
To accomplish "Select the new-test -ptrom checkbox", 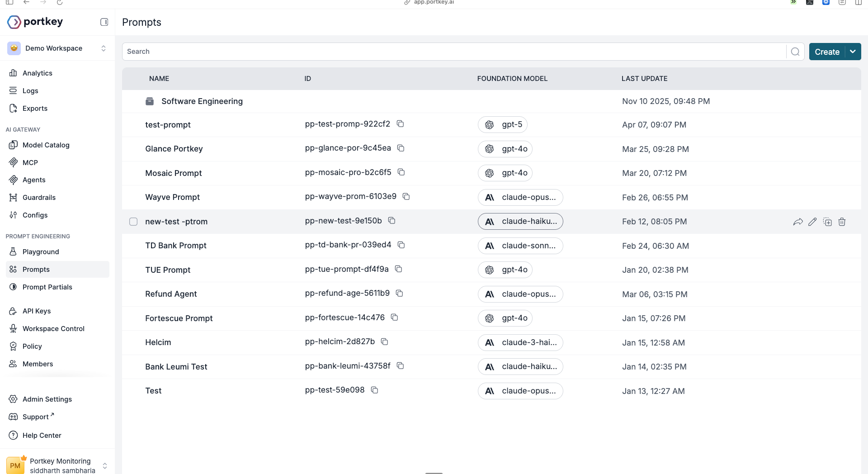I will pyautogui.click(x=133, y=222).
